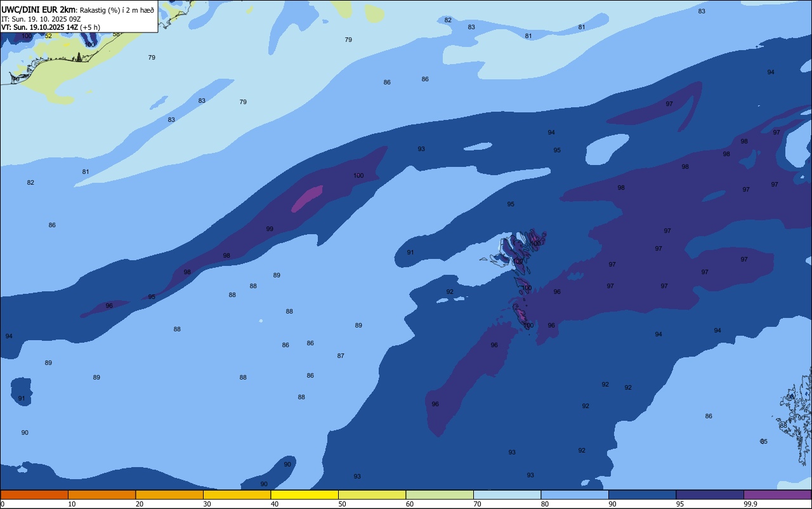Screen dimensions: 812x509
Task: Click the map title "UWC/DINI EUR 2km"
Action: tap(39, 9)
